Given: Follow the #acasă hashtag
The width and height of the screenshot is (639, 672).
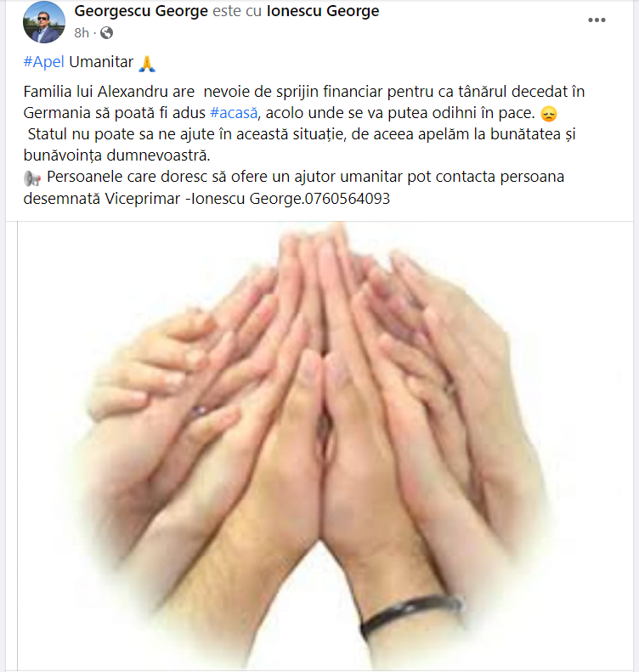Looking at the screenshot, I should [234, 113].
